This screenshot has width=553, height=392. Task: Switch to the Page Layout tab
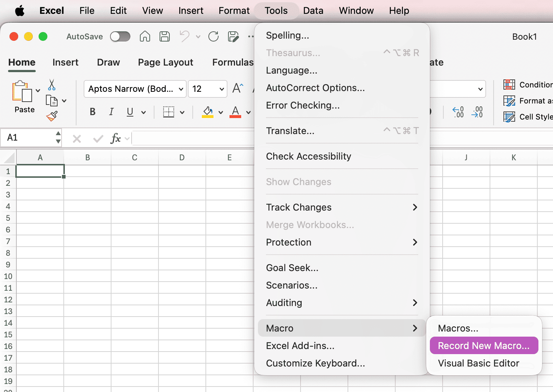click(165, 62)
